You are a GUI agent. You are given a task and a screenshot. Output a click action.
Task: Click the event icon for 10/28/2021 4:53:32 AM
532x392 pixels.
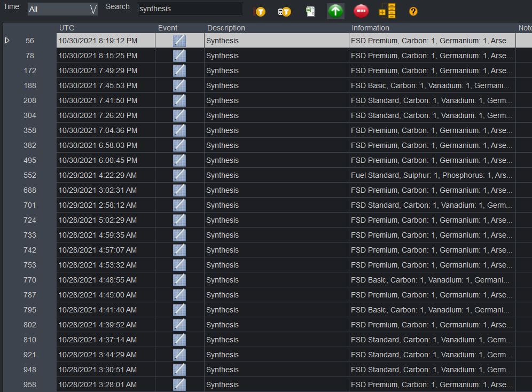(179, 265)
